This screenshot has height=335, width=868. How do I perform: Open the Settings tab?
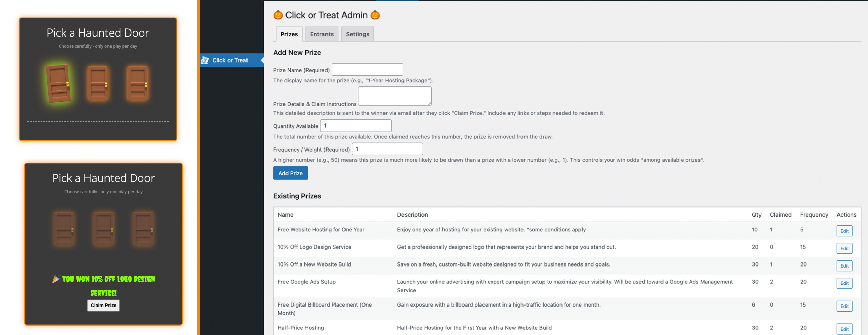pos(357,34)
